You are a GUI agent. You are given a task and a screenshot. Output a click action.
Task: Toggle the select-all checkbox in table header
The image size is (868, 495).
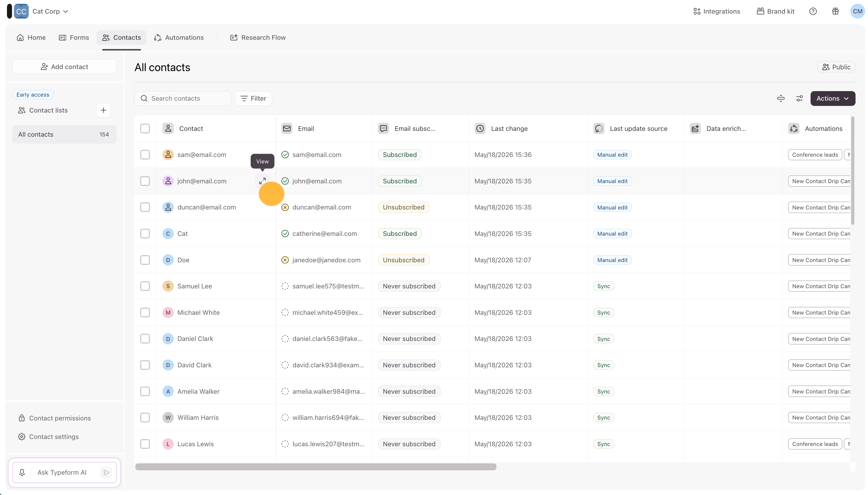point(145,129)
